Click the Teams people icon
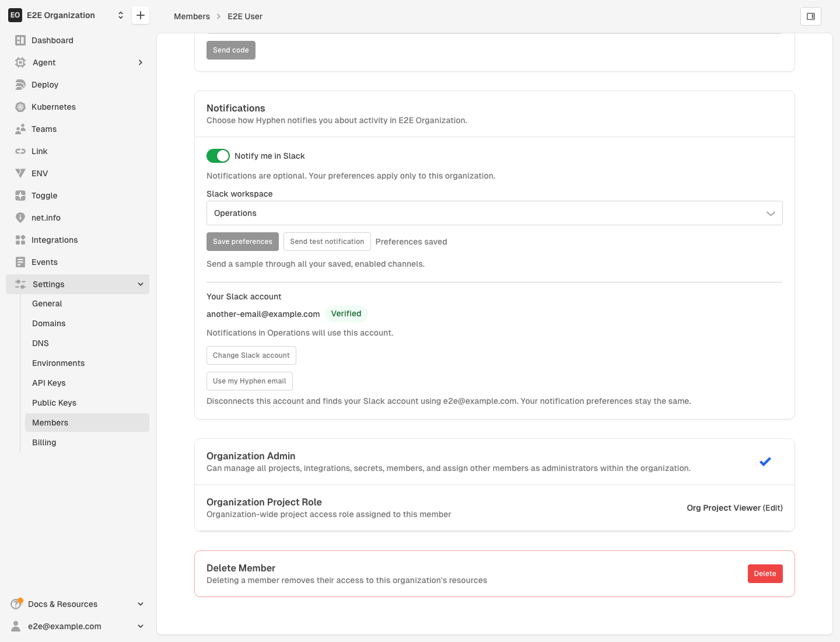This screenshot has width=840, height=642. pos(20,129)
